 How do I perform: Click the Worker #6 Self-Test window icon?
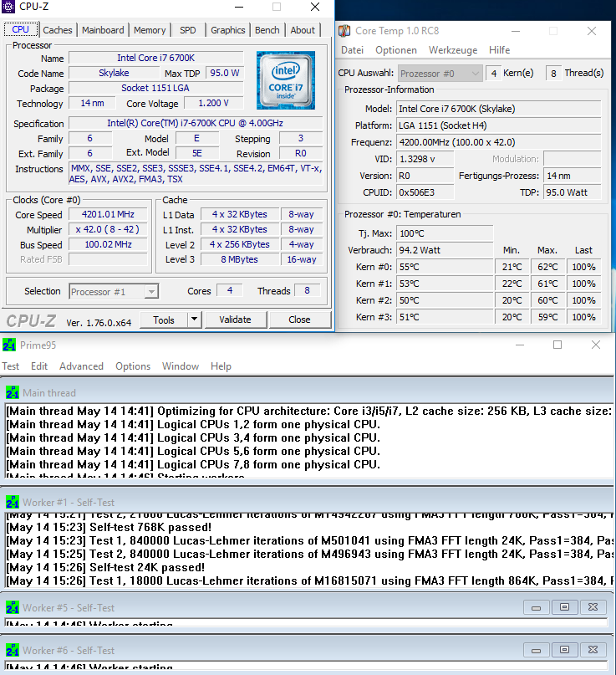coord(13,650)
